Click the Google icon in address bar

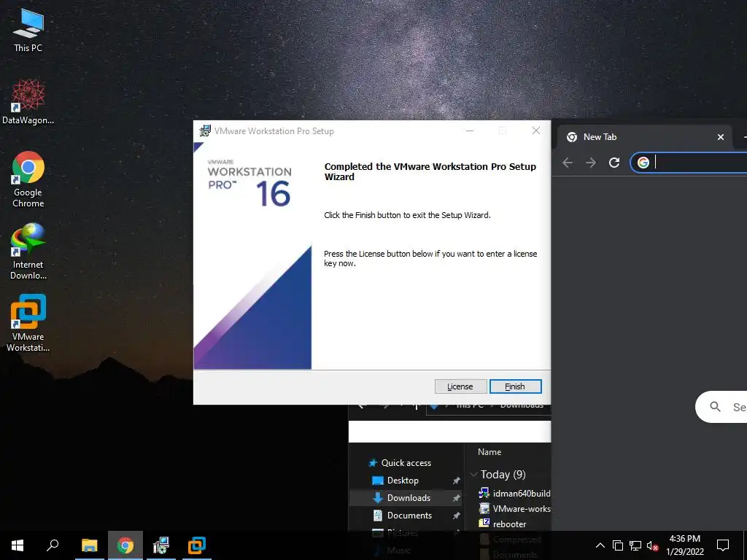coord(643,163)
